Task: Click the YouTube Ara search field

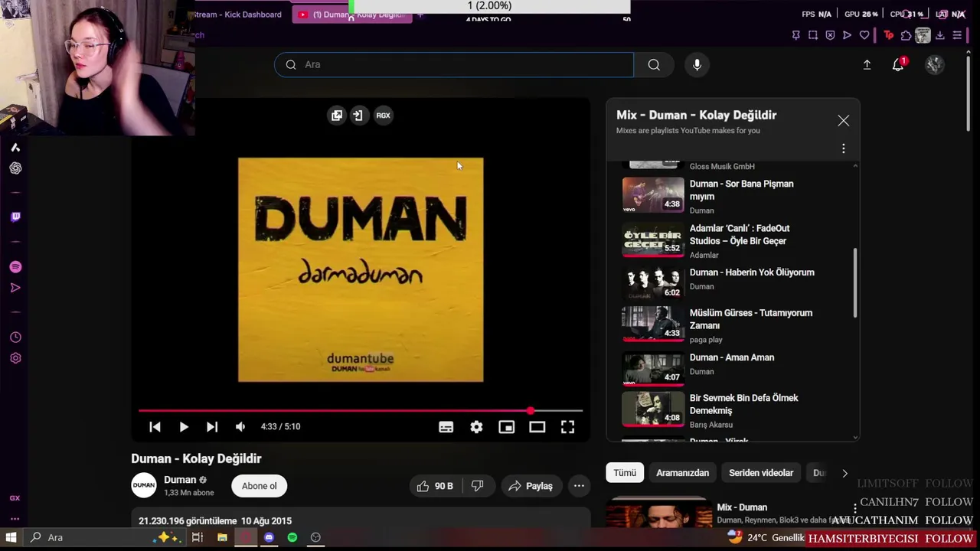Action: point(454,65)
